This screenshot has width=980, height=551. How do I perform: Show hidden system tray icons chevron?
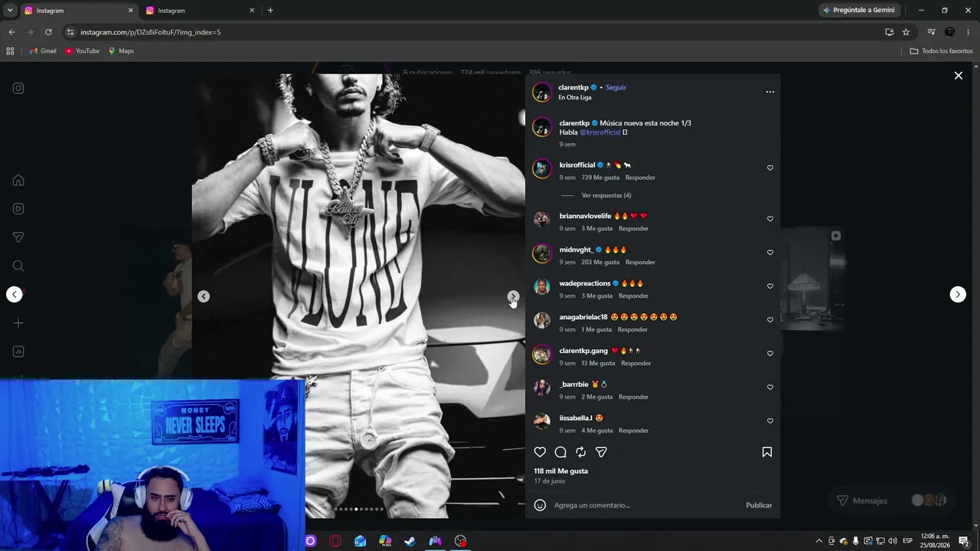(818, 541)
